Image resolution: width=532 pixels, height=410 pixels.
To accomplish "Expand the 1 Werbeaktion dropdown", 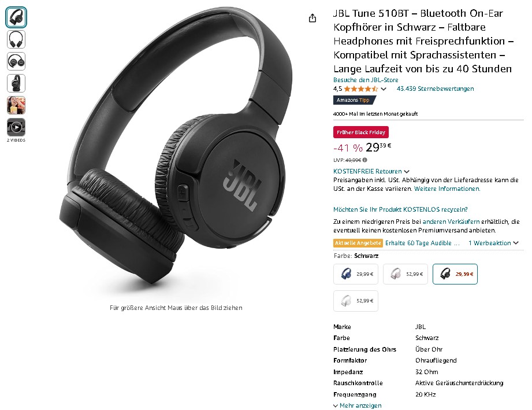I will [493, 243].
